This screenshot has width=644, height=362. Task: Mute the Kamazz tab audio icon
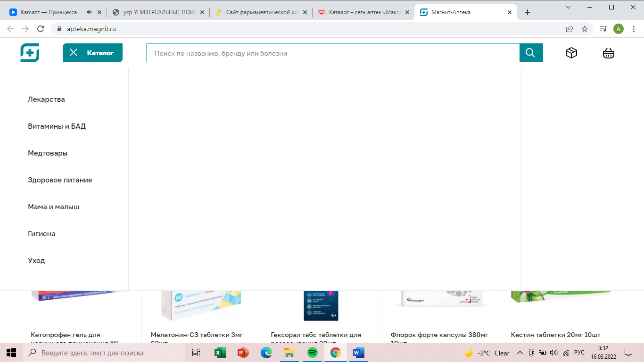tap(89, 12)
